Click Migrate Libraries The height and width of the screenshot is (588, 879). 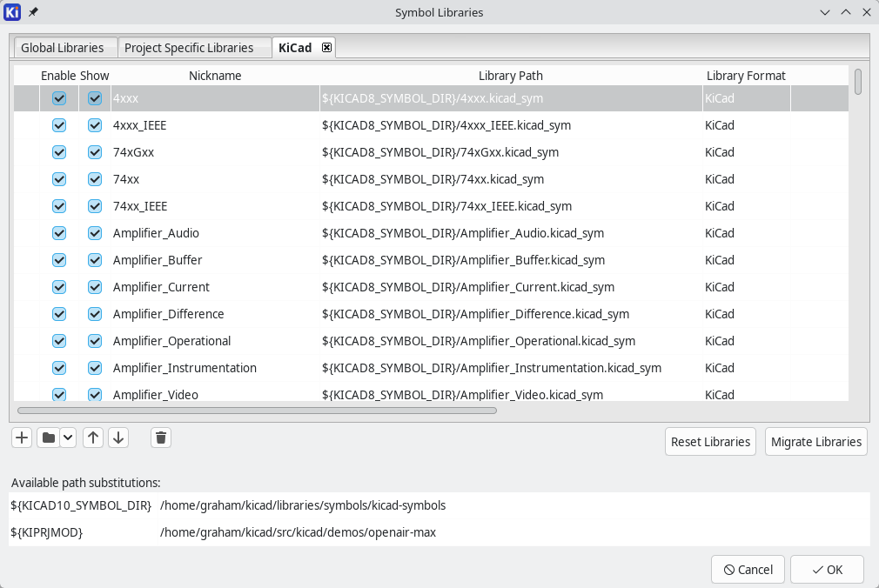coord(815,441)
